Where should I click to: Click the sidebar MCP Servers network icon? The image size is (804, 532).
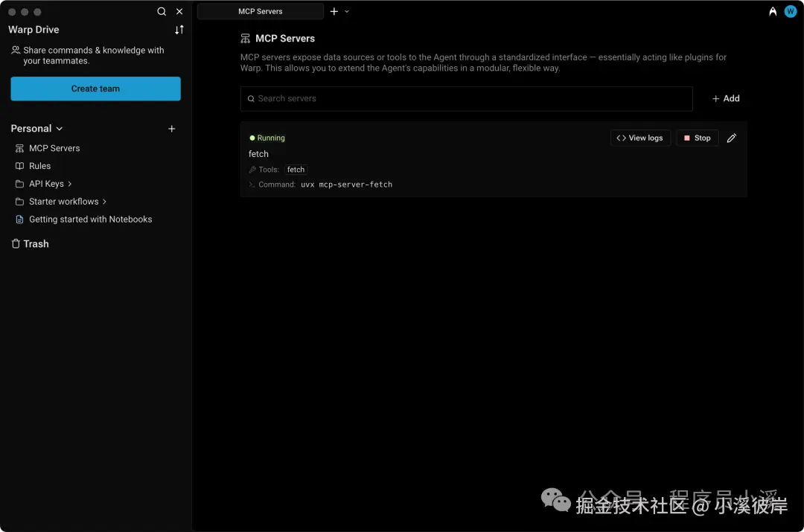pyautogui.click(x=19, y=148)
